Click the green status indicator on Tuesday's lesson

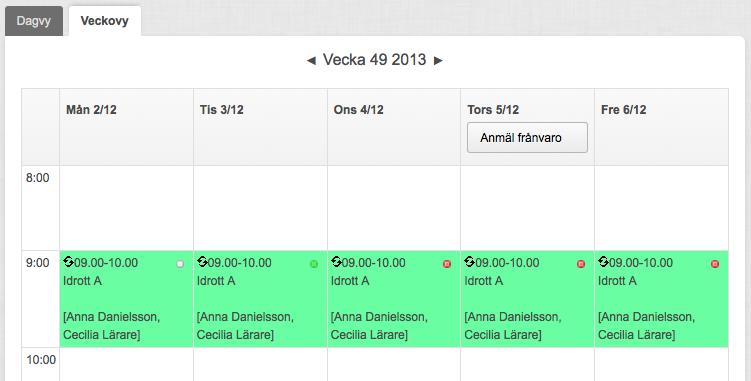[x=314, y=264]
